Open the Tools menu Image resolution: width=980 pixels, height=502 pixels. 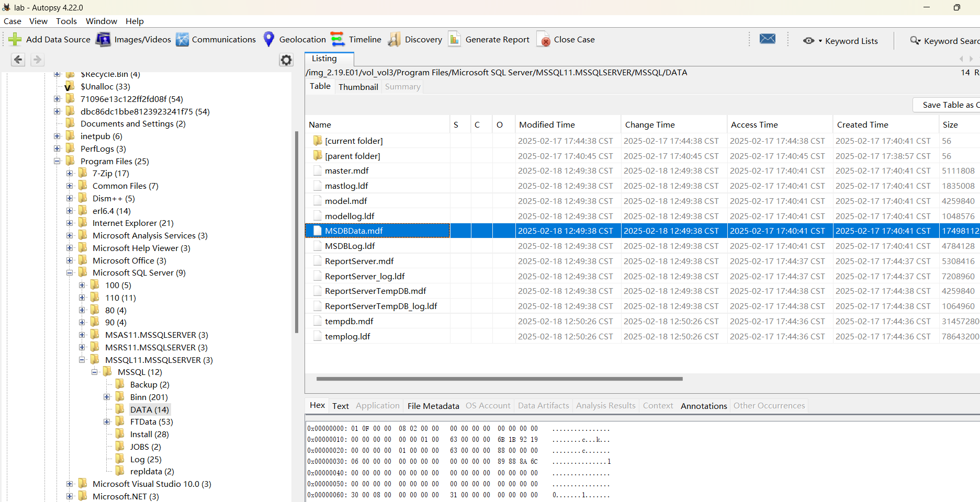click(66, 21)
